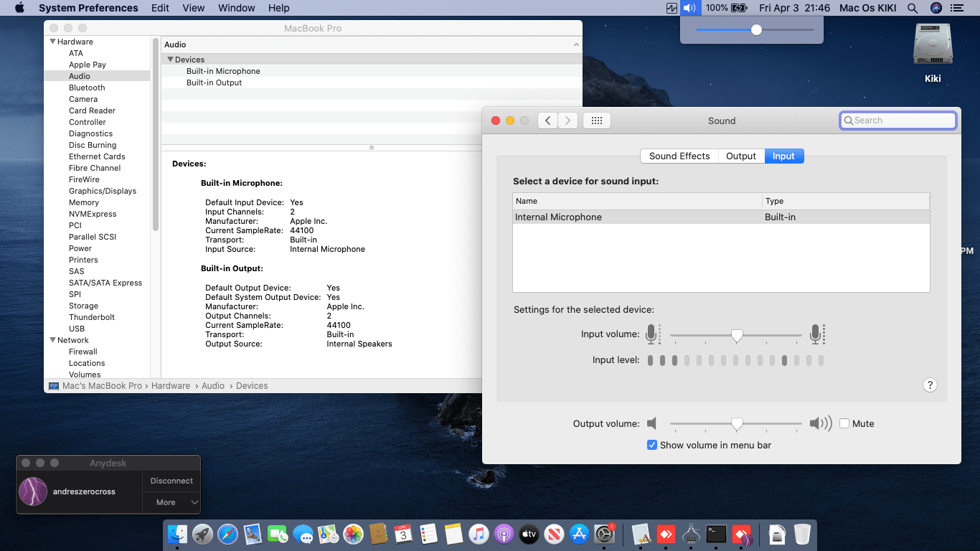Collapse the Hardware tree section
Screen dimensions: 980x551
point(52,42)
